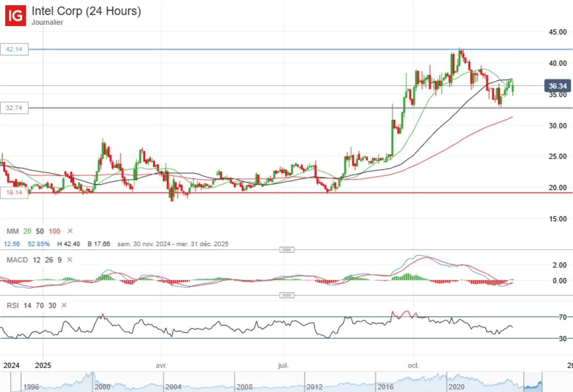The width and height of the screenshot is (573, 392).
Task: Jump to 2012 in the history navigator
Action: click(x=315, y=386)
